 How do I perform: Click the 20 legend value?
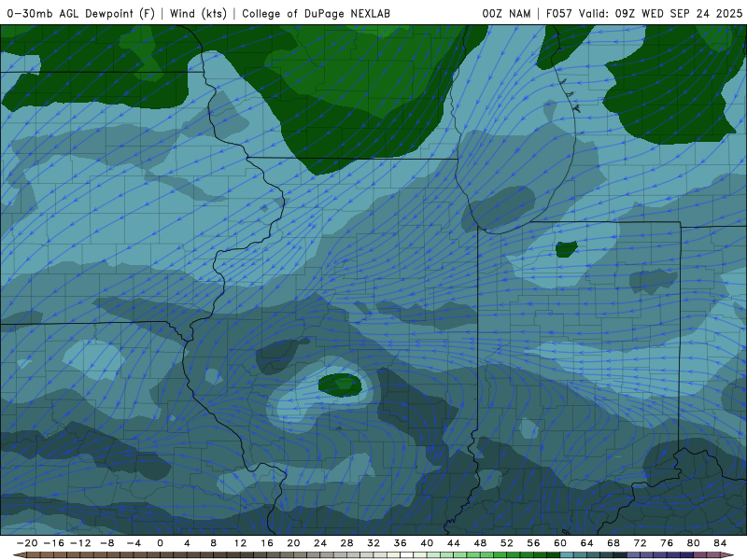coord(293,543)
